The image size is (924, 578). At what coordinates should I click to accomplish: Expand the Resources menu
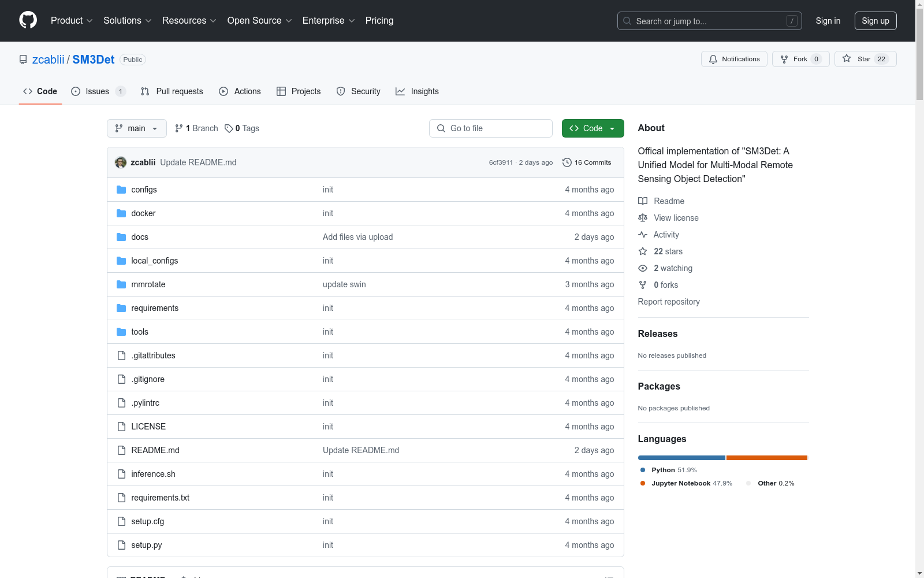pos(189,20)
